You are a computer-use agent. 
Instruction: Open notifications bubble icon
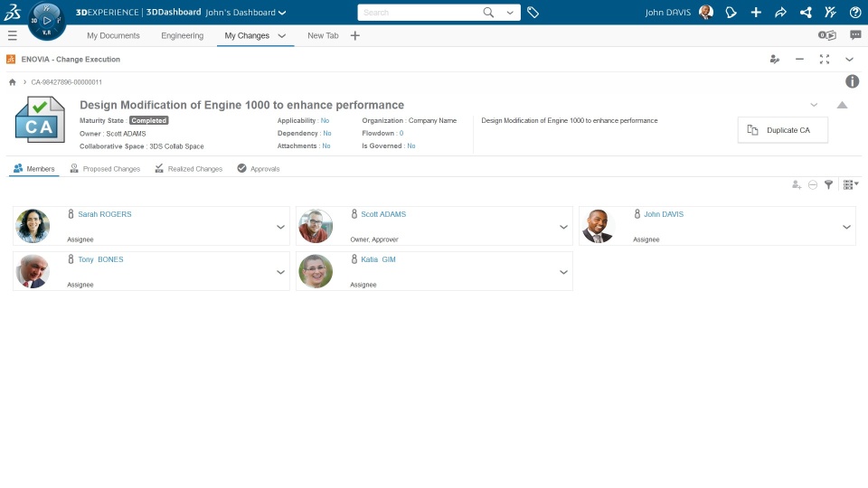pos(731,12)
